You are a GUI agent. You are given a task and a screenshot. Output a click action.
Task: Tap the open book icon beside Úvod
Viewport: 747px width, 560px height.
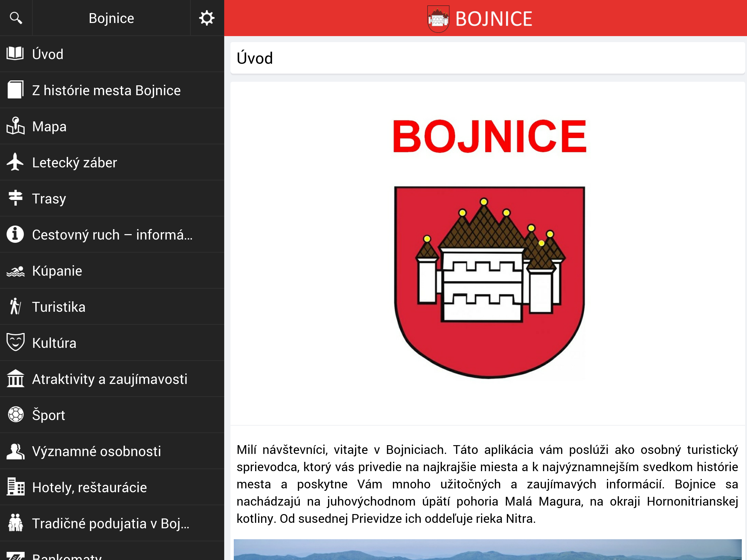(15, 54)
